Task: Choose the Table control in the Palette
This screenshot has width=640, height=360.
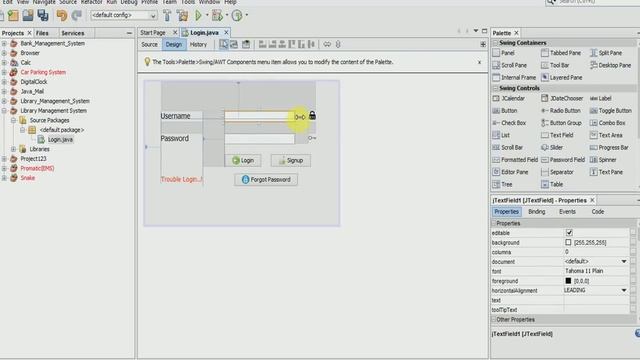Action: coord(552,184)
